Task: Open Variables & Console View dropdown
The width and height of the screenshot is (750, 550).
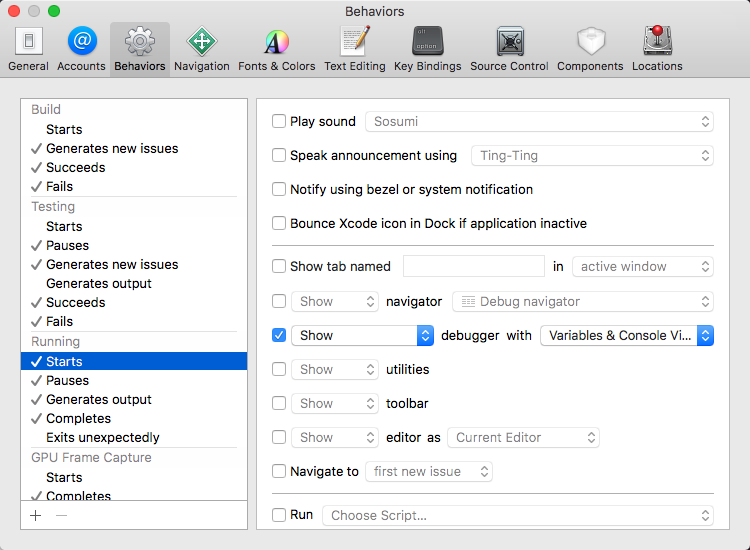Action: [x=627, y=335]
